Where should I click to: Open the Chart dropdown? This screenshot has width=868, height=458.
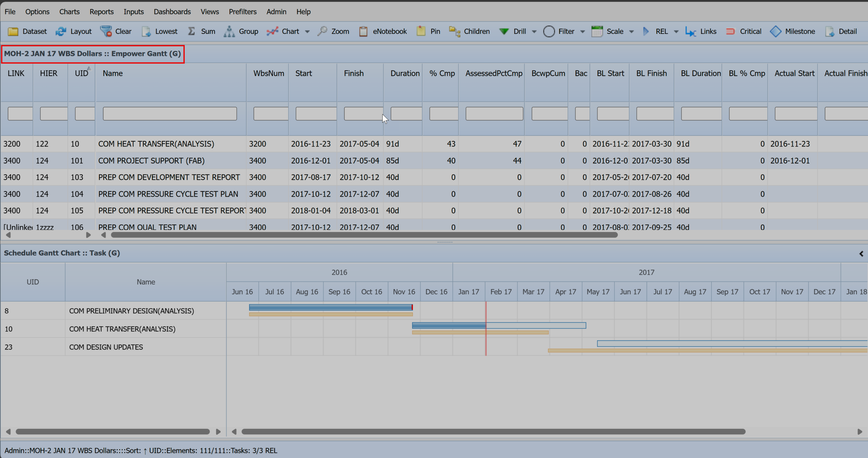pyautogui.click(x=307, y=31)
